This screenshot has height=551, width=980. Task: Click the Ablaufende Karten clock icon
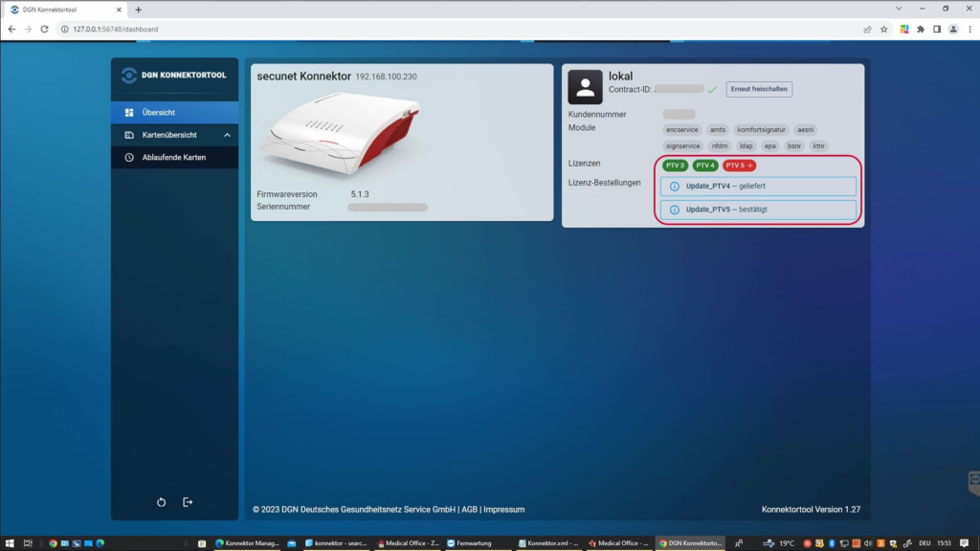[x=129, y=158]
